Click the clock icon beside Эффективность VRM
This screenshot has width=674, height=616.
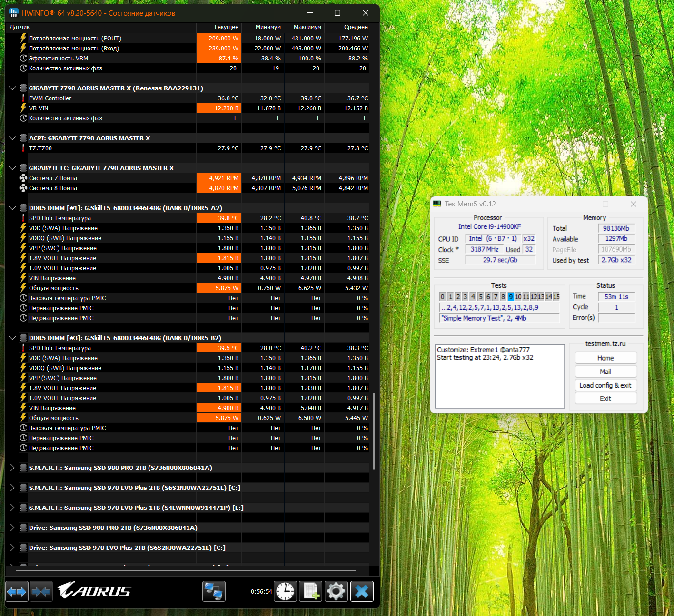23,58
